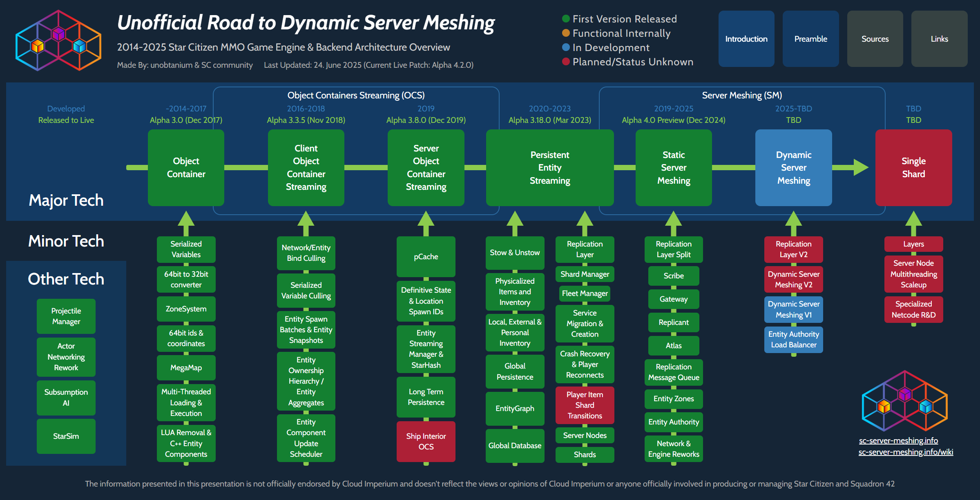Click the hexagon cube logo top-left

pos(58,40)
